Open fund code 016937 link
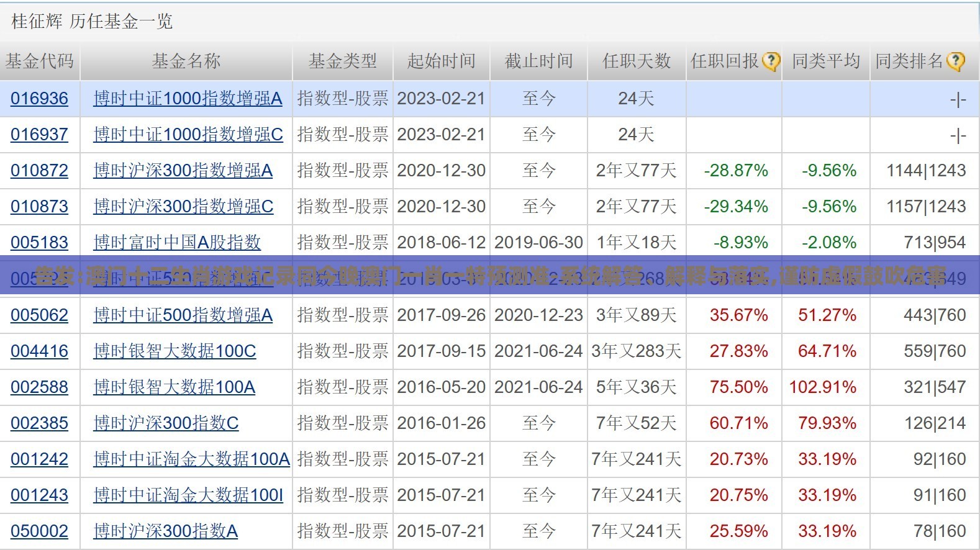 tap(39, 135)
